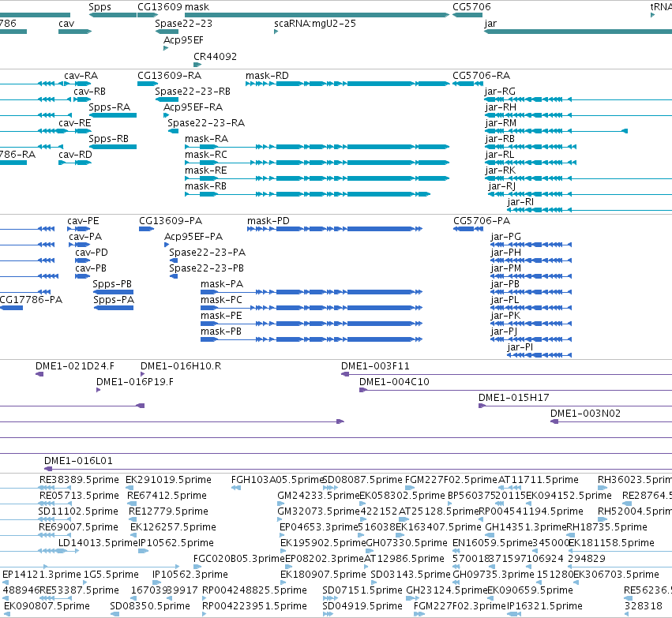
Task: Click the jar-PI protein feature
Action: pyautogui.click(x=539, y=355)
